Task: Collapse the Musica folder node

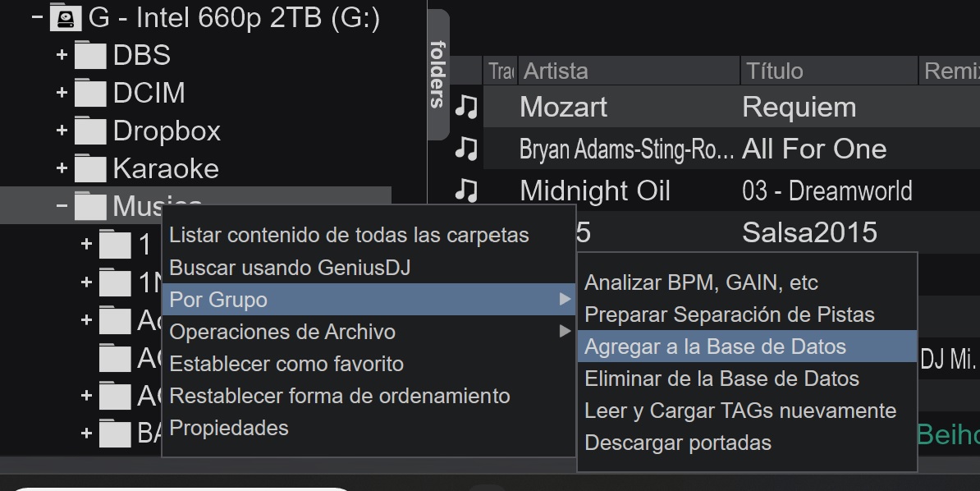Action: click(62, 205)
